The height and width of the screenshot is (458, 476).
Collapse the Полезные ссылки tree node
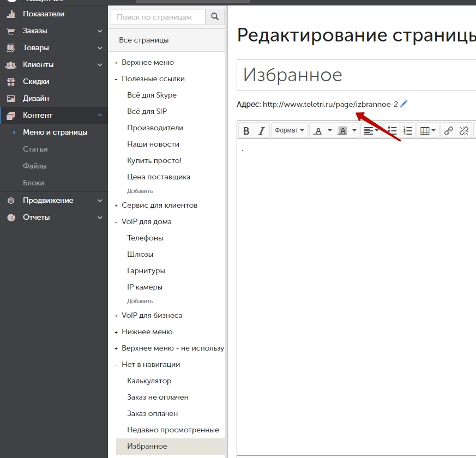click(x=116, y=79)
